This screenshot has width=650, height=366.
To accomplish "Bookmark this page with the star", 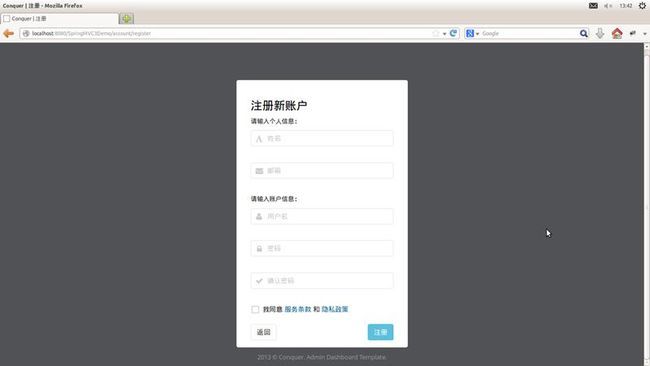I will click(436, 34).
